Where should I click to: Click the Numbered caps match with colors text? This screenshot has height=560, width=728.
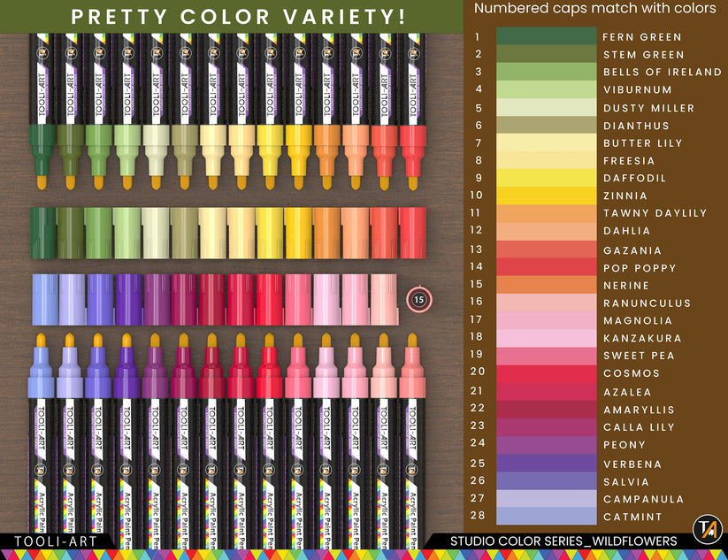(594, 9)
